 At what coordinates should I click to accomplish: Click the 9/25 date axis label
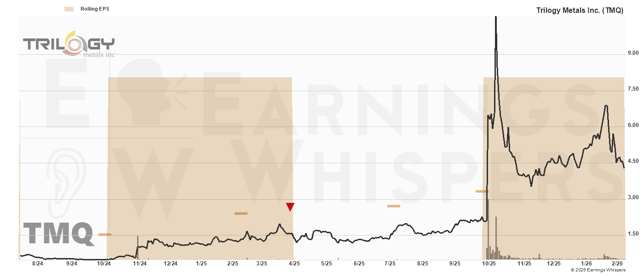(x=454, y=264)
